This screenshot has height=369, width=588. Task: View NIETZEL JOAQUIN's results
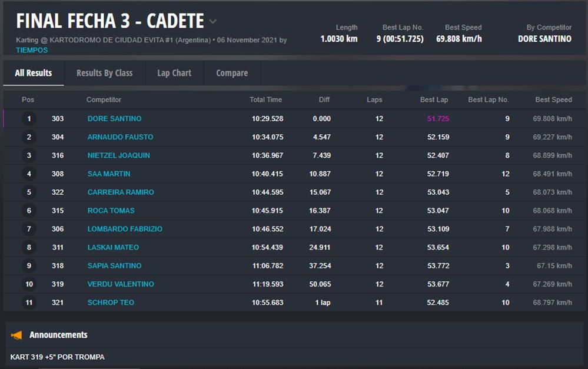point(118,155)
